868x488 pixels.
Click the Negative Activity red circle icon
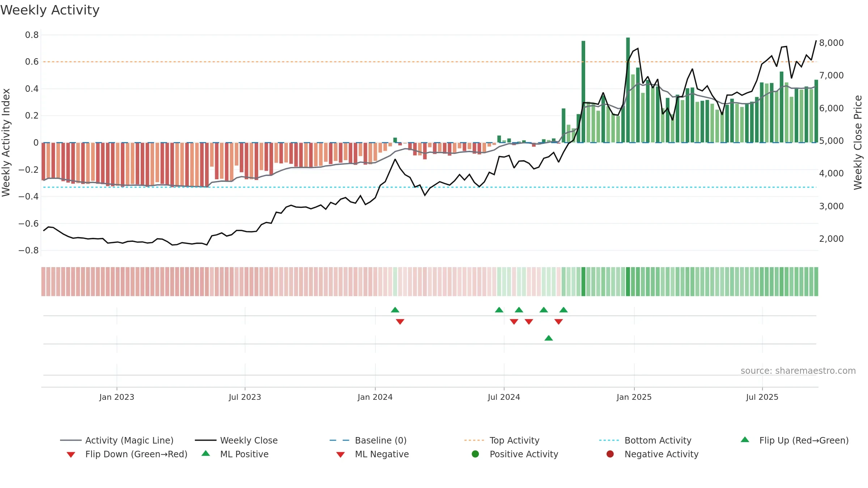point(610,454)
